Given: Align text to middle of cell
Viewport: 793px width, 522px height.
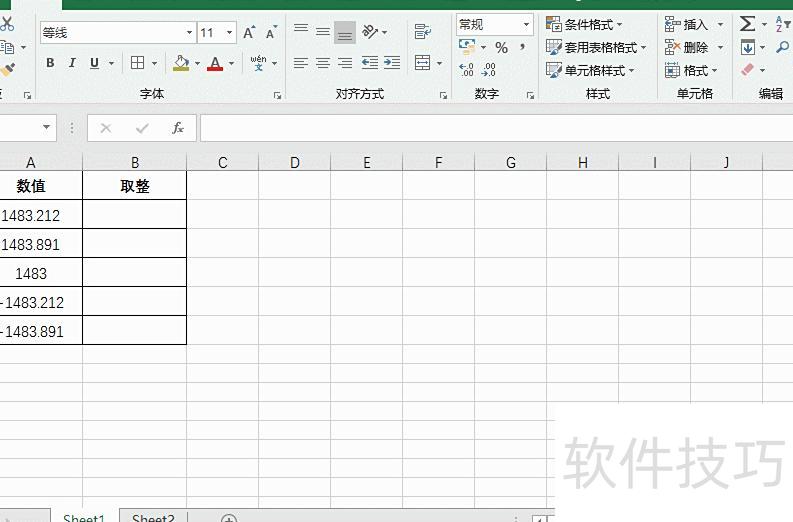Looking at the screenshot, I should (x=323, y=32).
